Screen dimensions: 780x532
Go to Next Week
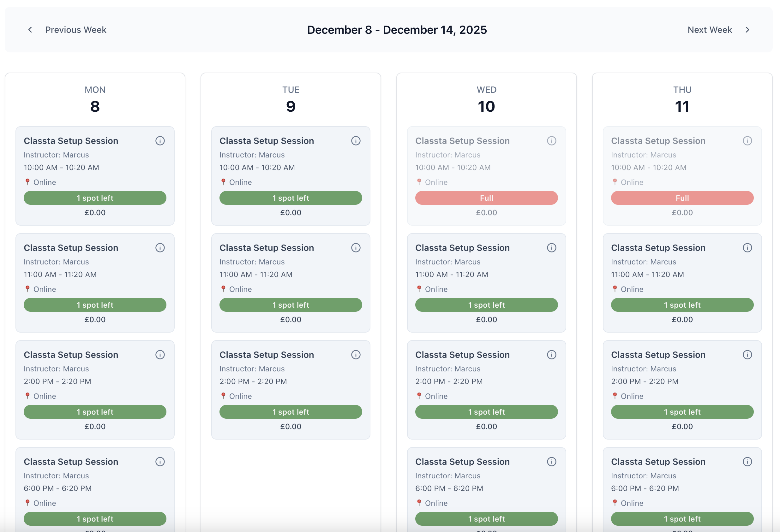[710, 30]
